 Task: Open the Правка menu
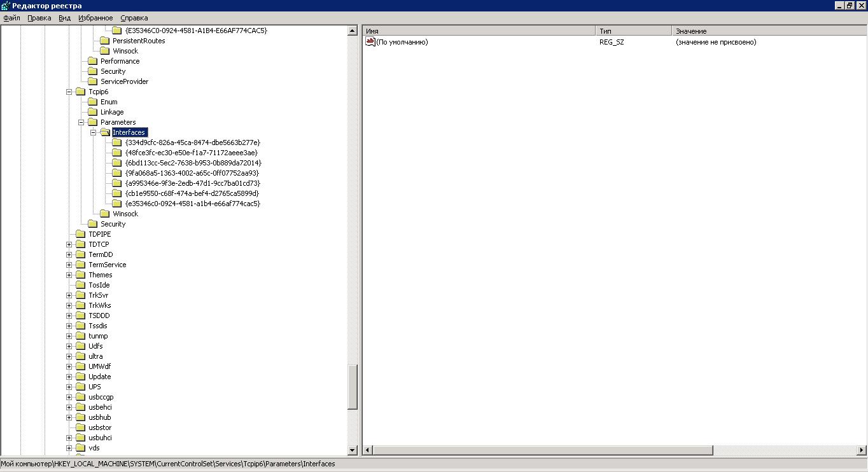[x=39, y=18]
